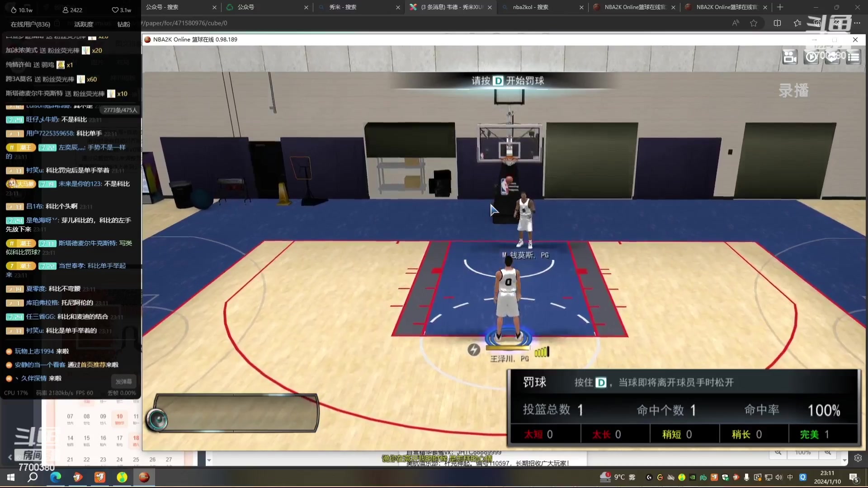Open NBA2K Online basketball icon in taskbar

pyautogui.click(x=144, y=477)
